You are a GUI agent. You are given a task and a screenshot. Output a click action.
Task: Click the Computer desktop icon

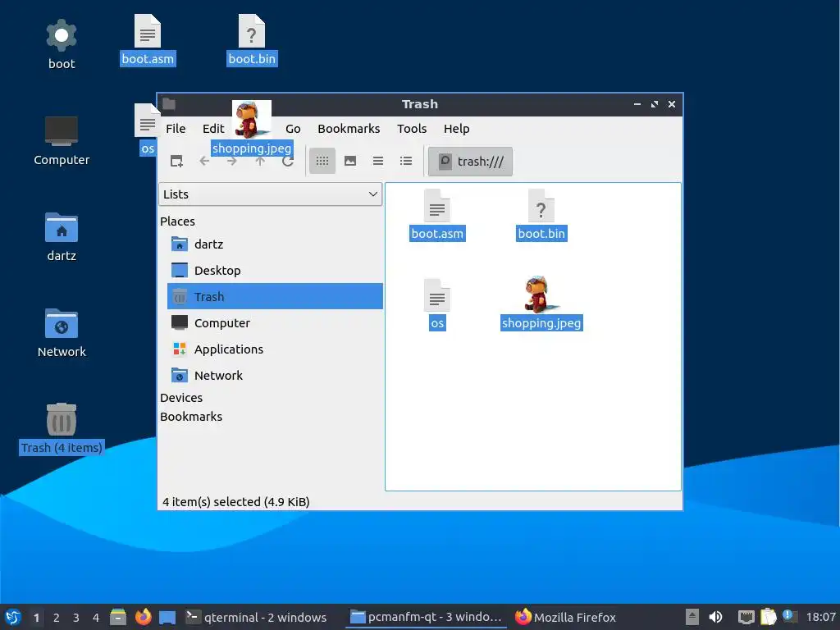click(x=62, y=141)
